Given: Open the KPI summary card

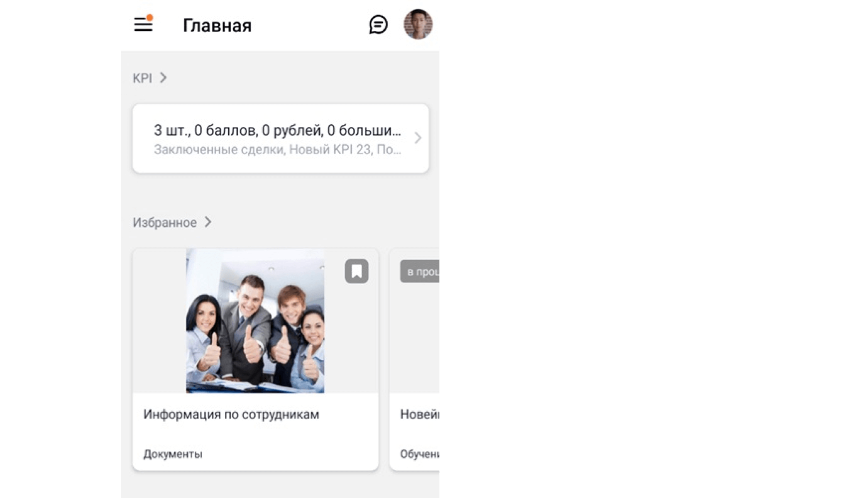Looking at the screenshot, I should pos(281,138).
